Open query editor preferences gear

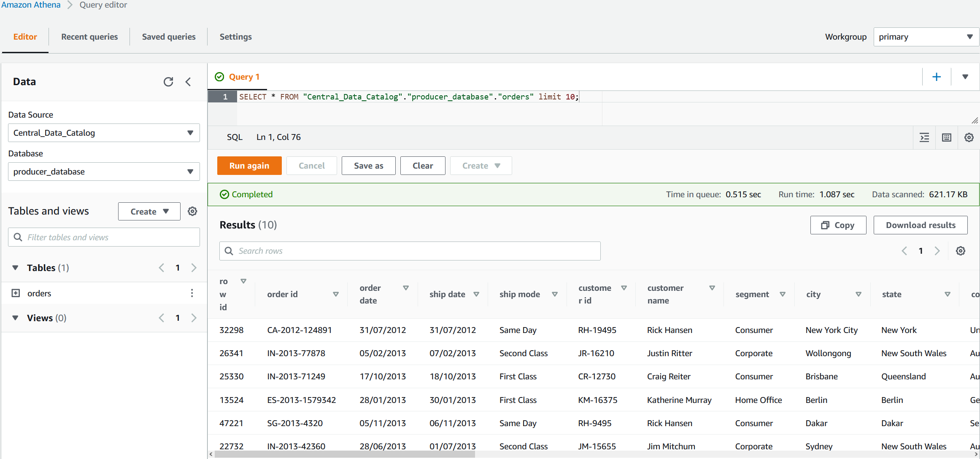(969, 137)
